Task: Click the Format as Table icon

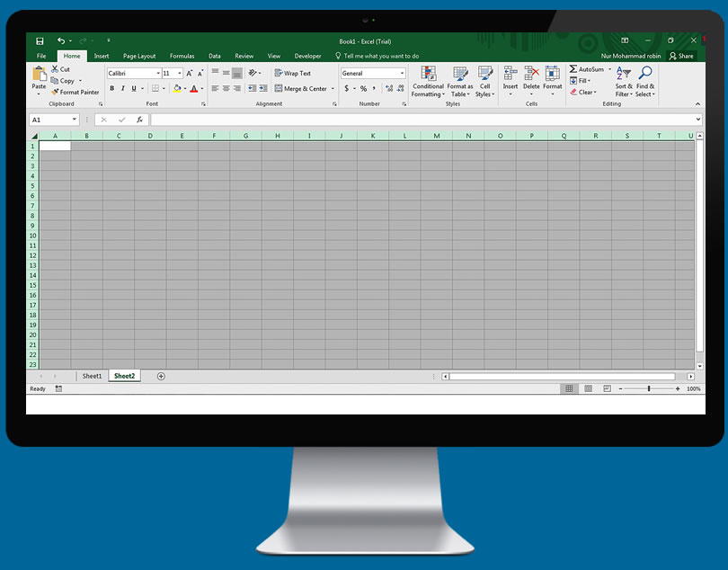Action: 460,82
